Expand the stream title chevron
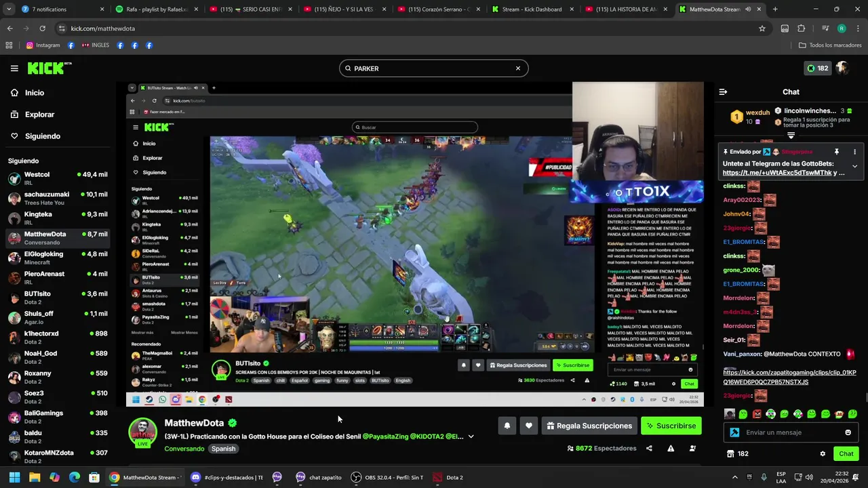This screenshot has width=868, height=488. pyautogui.click(x=471, y=436)
